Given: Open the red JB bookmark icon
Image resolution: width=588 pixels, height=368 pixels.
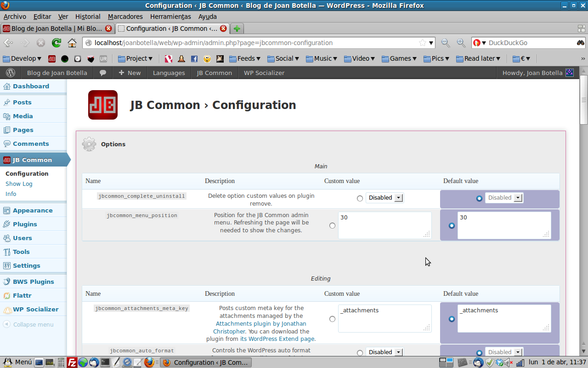Looking at the screenshot, I should pyautogui.click(x=52, y=58).
